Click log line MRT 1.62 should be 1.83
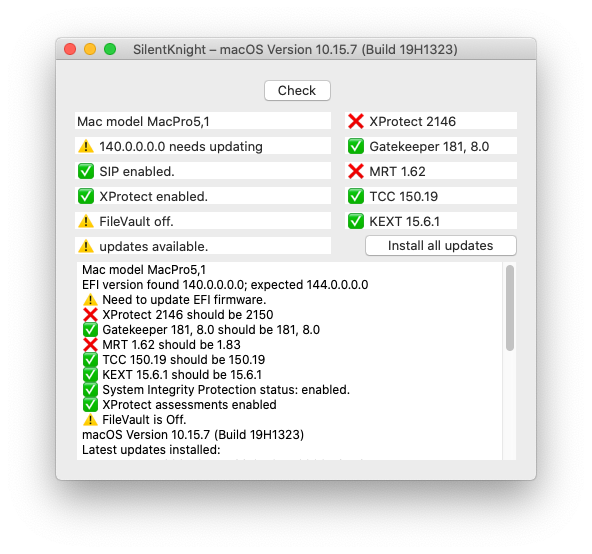Image resolution: width=592 pixels, height=554 pixels. coord(171,345)
